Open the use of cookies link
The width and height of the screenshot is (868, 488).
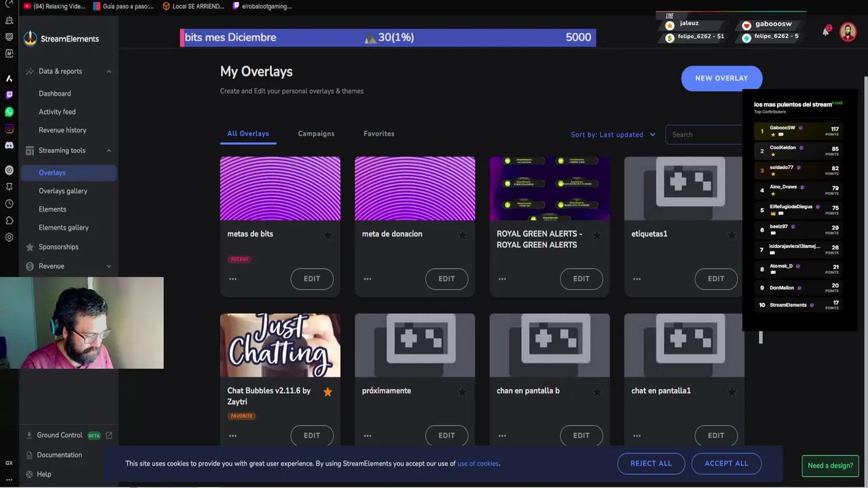point(478,464)
